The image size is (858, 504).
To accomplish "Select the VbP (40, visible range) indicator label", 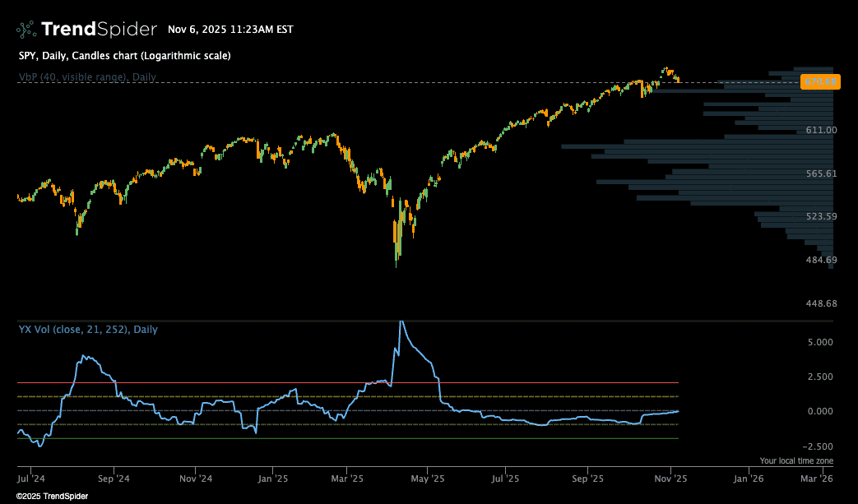I will (x=87, y=77).
